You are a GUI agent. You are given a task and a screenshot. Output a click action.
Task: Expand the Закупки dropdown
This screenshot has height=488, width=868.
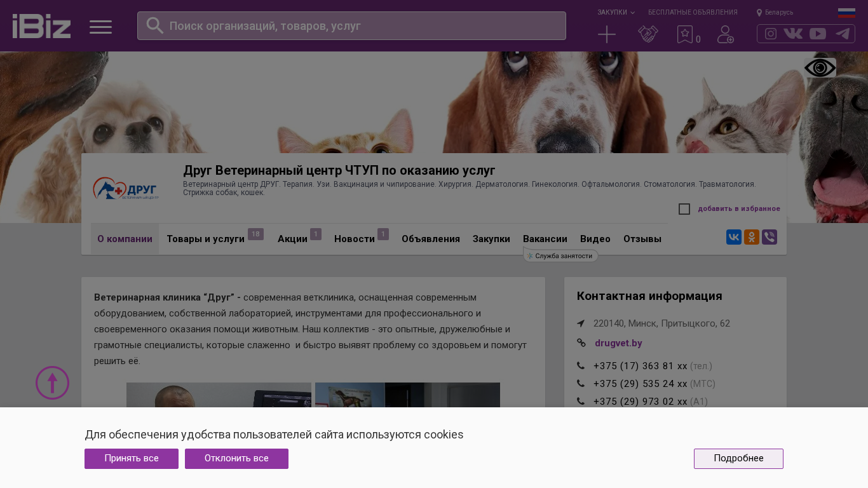coord(616,13)
